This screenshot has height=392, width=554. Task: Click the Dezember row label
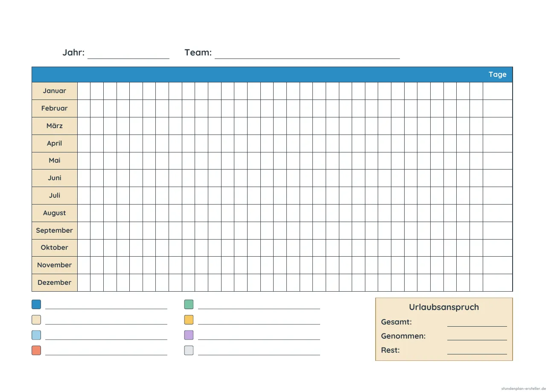click(55, 283)
